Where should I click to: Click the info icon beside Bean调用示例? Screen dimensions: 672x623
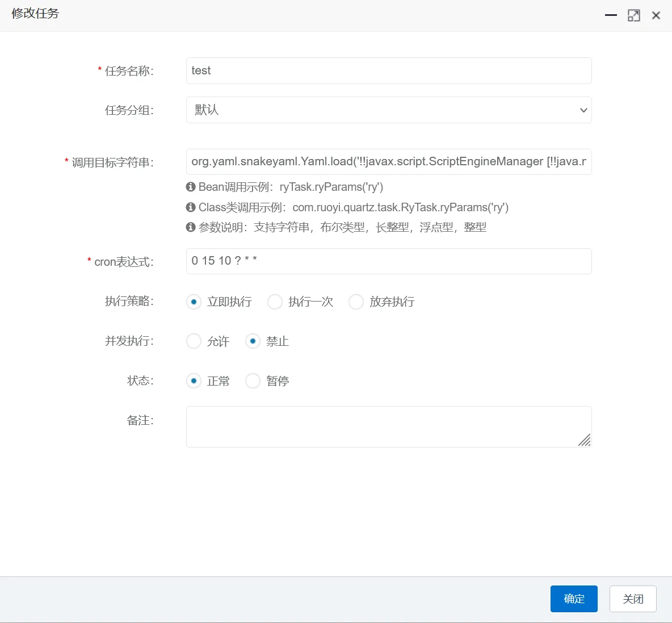tap(191, 187)
